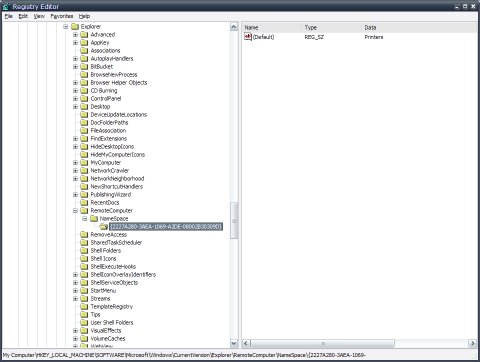This screenshot has width=480, height=362.
Task: Select the DocFolderPaths folder icon
Action: [x=84, y=123]
